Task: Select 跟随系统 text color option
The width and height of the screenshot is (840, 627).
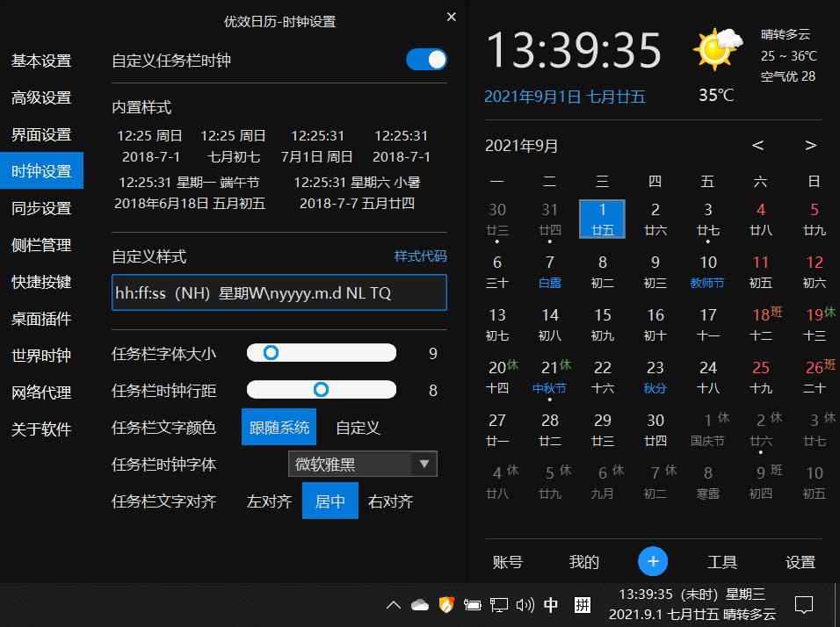Action: pos(279,428)
